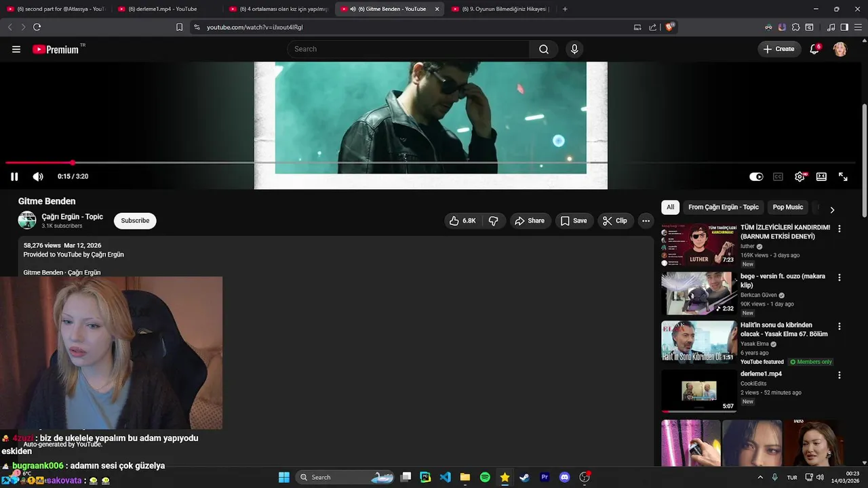Toggle the autoplay switch

756,176
